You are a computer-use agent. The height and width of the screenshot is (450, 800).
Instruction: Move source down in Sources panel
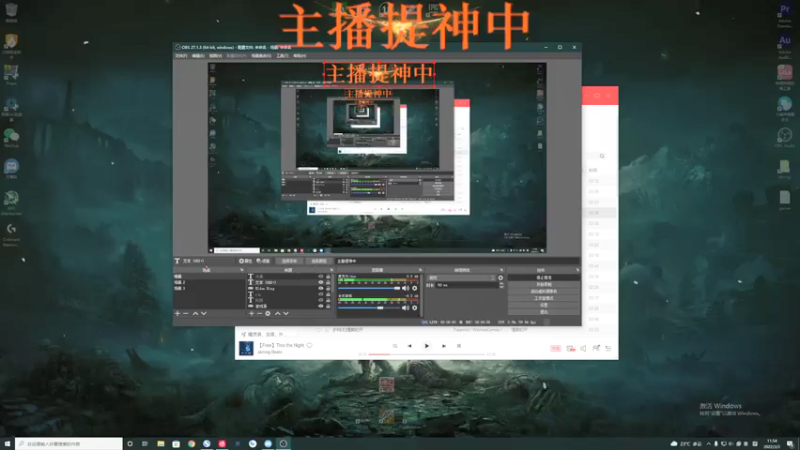[286, 313]
